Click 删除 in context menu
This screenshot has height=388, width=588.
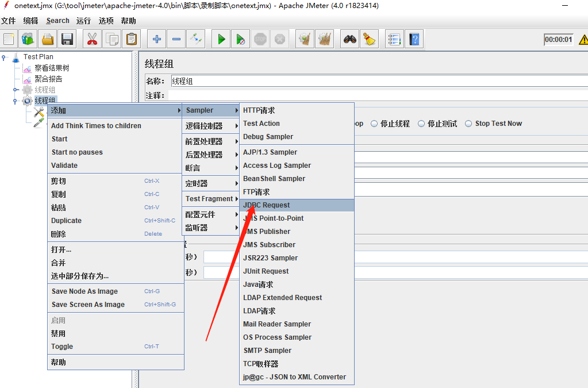pos(115,234)
